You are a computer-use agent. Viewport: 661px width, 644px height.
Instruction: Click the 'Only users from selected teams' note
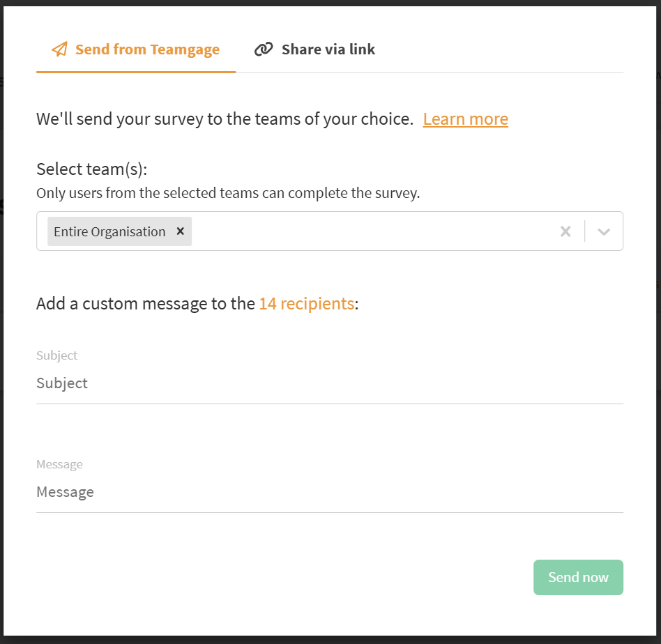pyautogui.click(x=228, y=193)
